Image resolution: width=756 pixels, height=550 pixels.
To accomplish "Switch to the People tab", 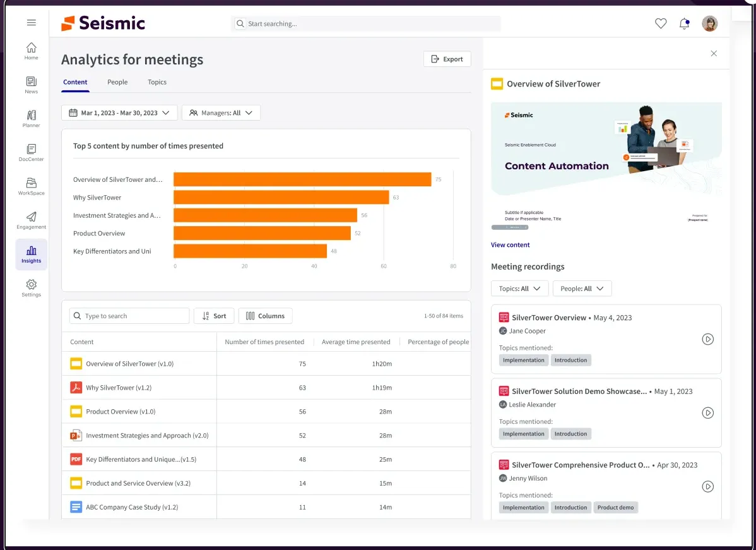I will coord(117,82).
